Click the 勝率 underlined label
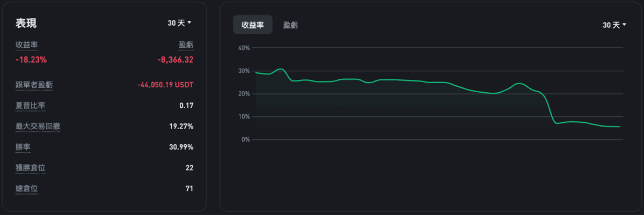The image size is (644, 215). (x=23, y=147)
